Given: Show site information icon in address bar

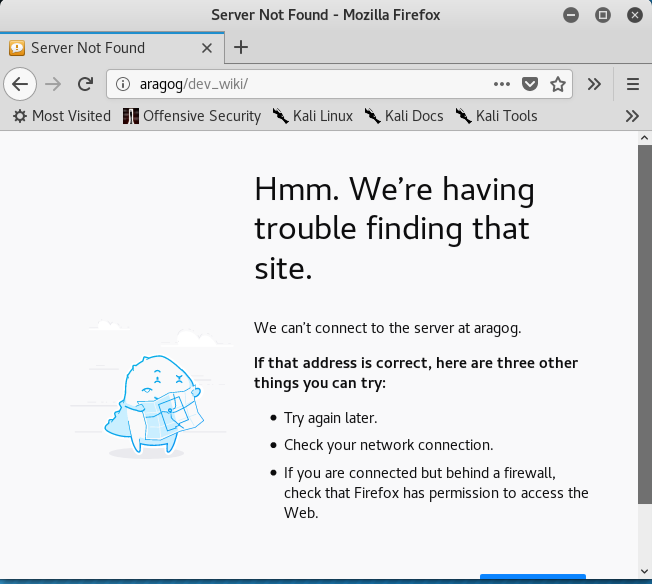Looking at the screenshot, I should (122, 84).
